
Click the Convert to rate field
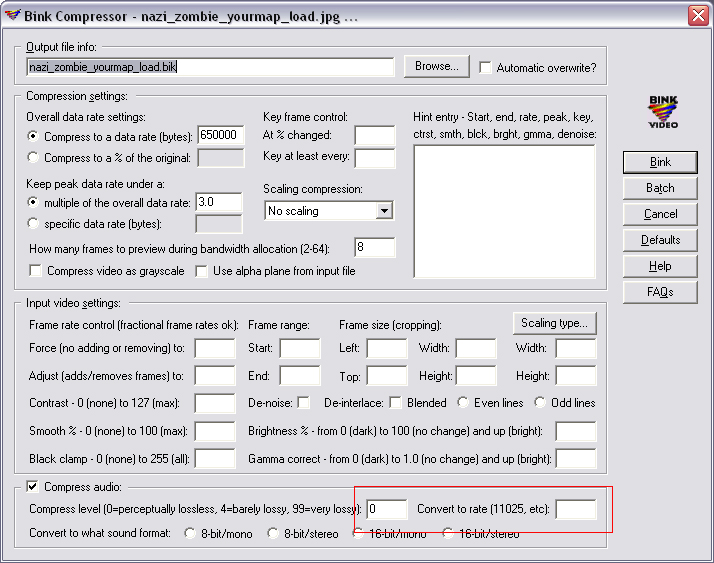[x=576, y=509]
